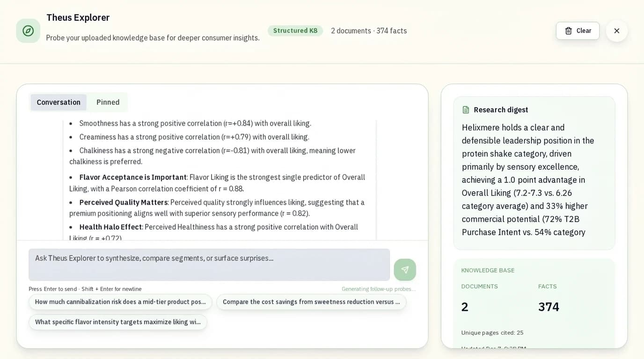Click the 'Generating follow-up probes' status text

click(378, 289)
